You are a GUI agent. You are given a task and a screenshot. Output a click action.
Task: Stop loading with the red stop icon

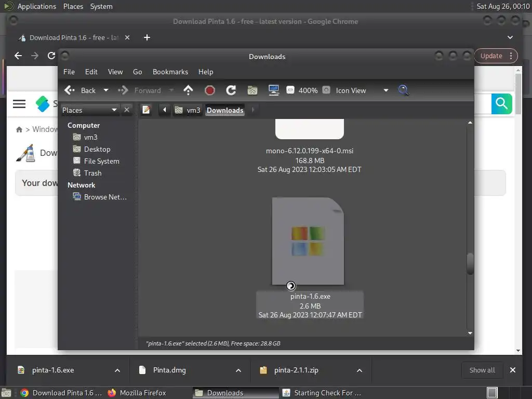[210, 90]
